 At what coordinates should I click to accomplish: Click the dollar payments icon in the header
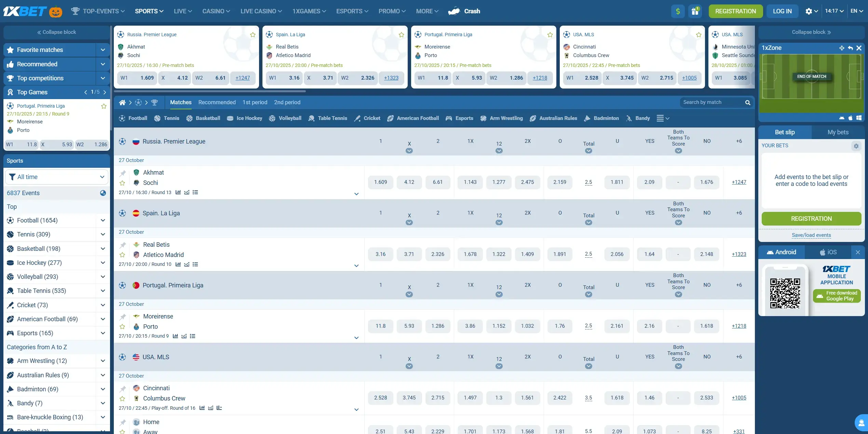[x=678, y=11]
